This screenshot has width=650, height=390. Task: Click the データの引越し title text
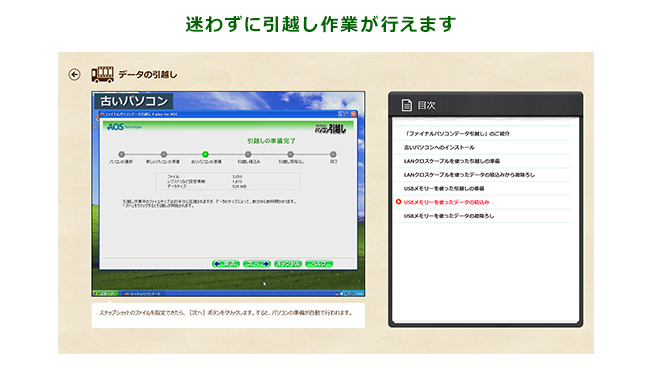(x=148, y=75)
